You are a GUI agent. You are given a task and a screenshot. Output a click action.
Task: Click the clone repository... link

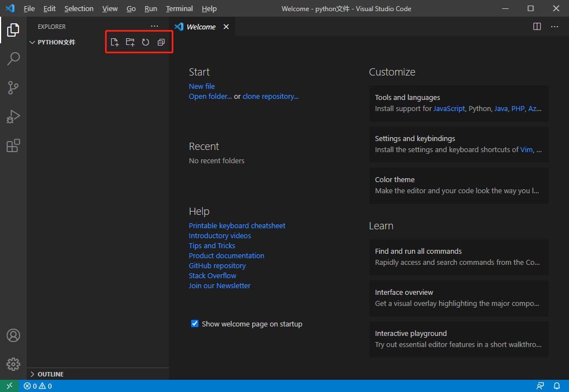pyautogui.click(x=271, y=97)
